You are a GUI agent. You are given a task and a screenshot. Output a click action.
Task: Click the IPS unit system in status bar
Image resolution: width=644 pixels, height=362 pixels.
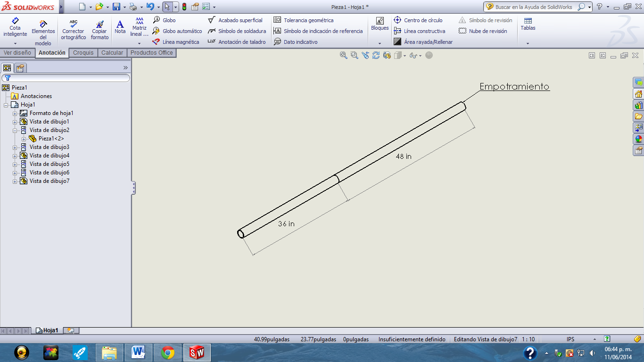(570, 339)
